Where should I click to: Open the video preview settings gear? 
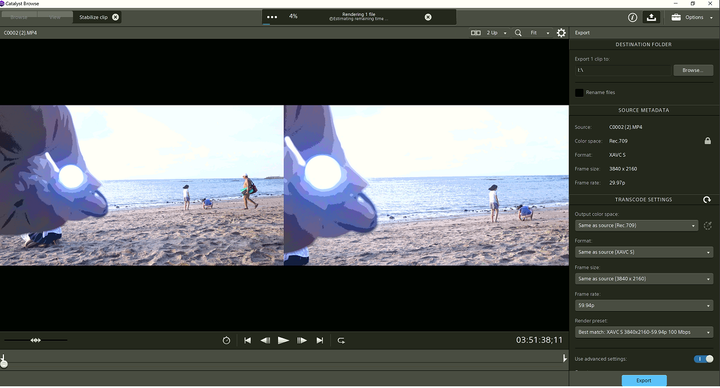point(561,33)
